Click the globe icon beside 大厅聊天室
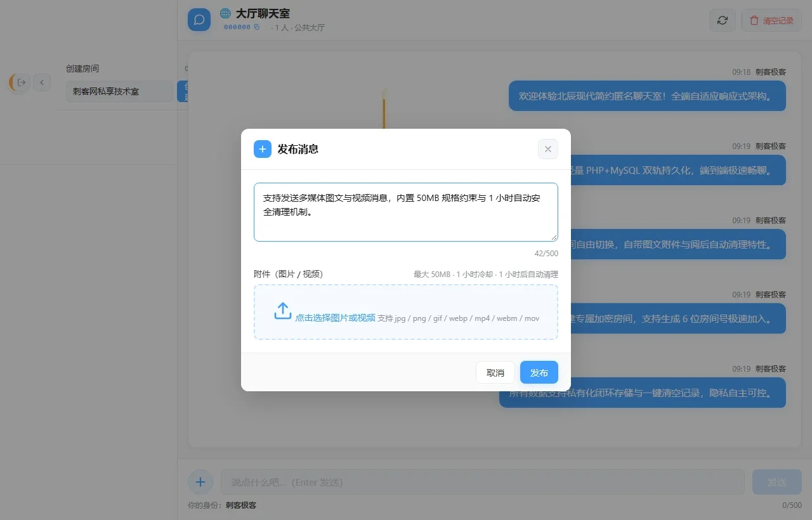812x520 pixels. point(225,13)
